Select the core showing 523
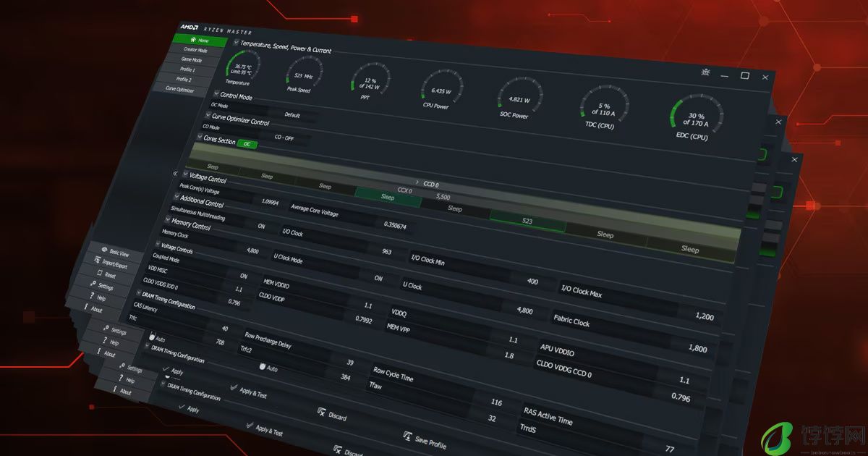Image resolution: width=868 pixels, height=456 pixels. [527, 219]
